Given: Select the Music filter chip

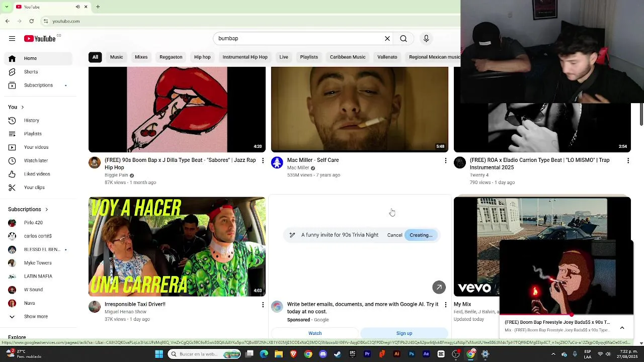Looking at the screenshot, I should [116, 57].
